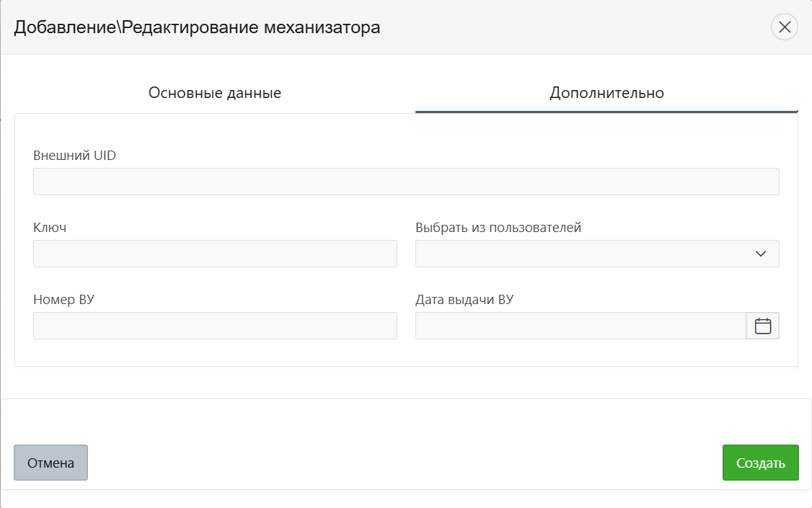
Task: Focus the Ключ text field
Action: pyautogui.click(x=215, y=254)
